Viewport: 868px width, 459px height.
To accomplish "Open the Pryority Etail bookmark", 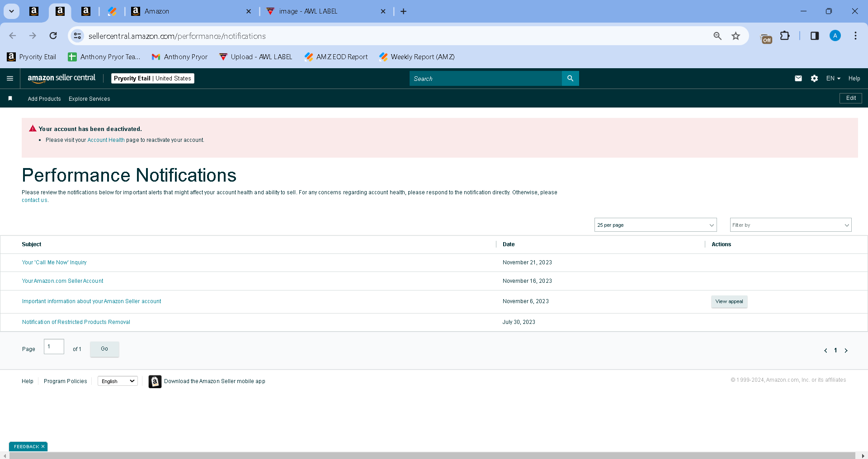I will coord(32,57).
